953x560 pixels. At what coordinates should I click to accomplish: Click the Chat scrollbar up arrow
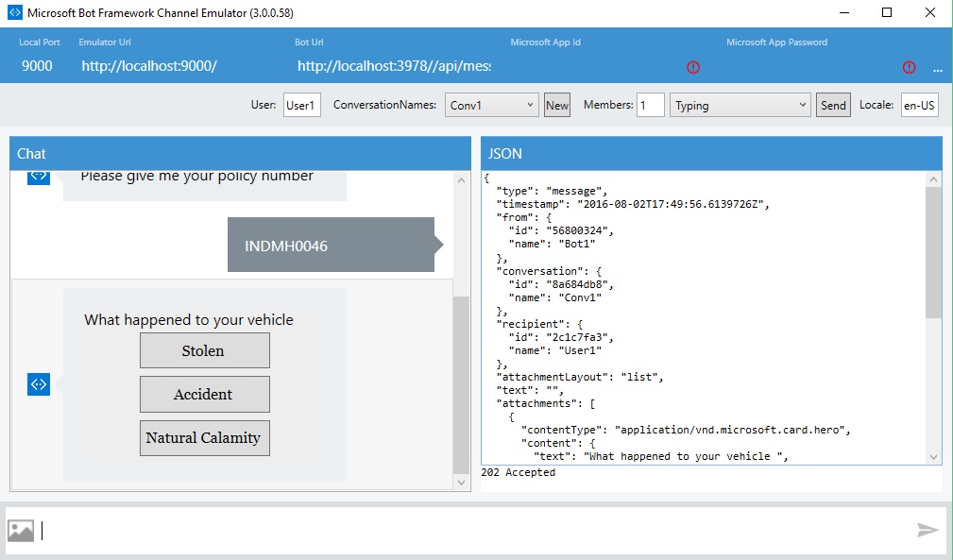pyautogui.click(x=461, y=180)
